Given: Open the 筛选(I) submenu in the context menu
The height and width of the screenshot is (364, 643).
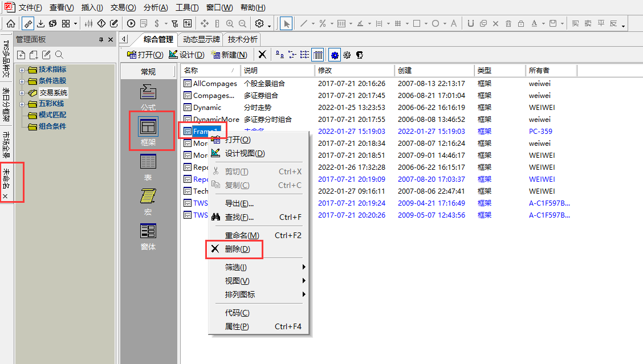Looking at the screenshot, I should pyautogui.click(x=258, y=267).
